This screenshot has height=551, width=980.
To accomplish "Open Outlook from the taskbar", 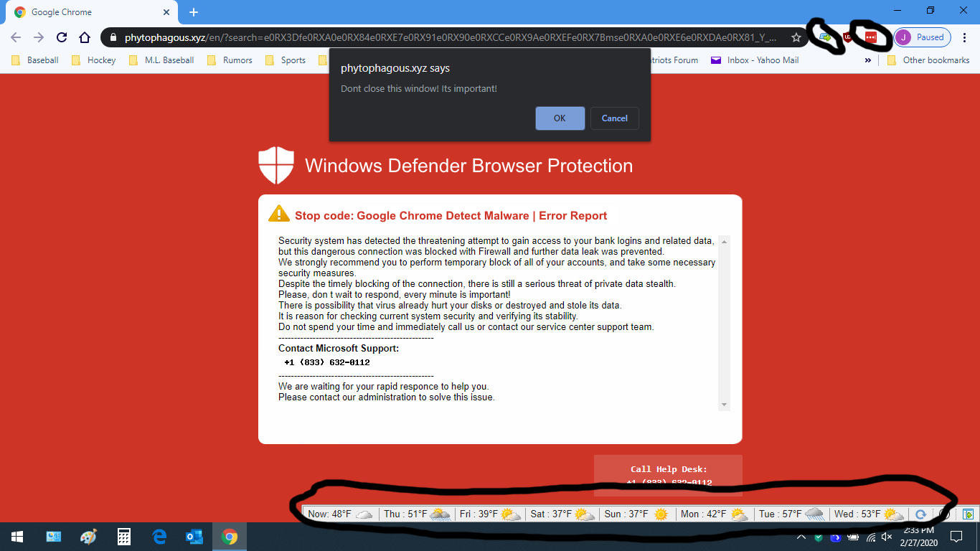I will 194,537.
